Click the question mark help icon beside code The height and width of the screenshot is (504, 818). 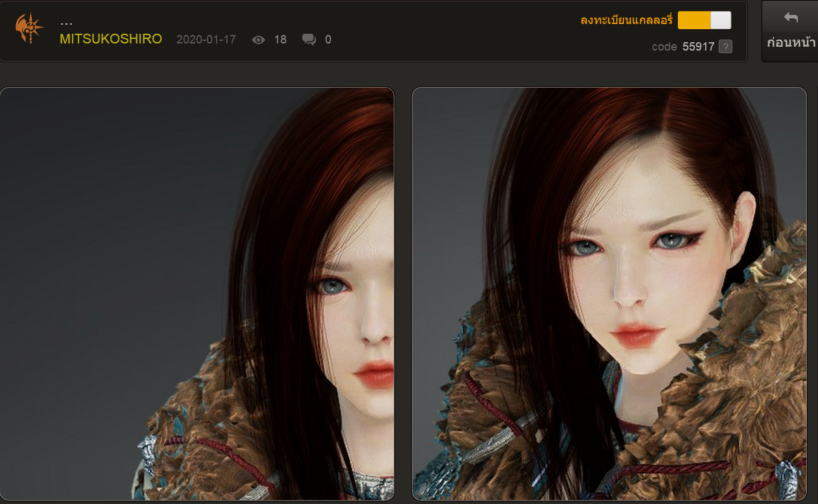click(725, 47)
